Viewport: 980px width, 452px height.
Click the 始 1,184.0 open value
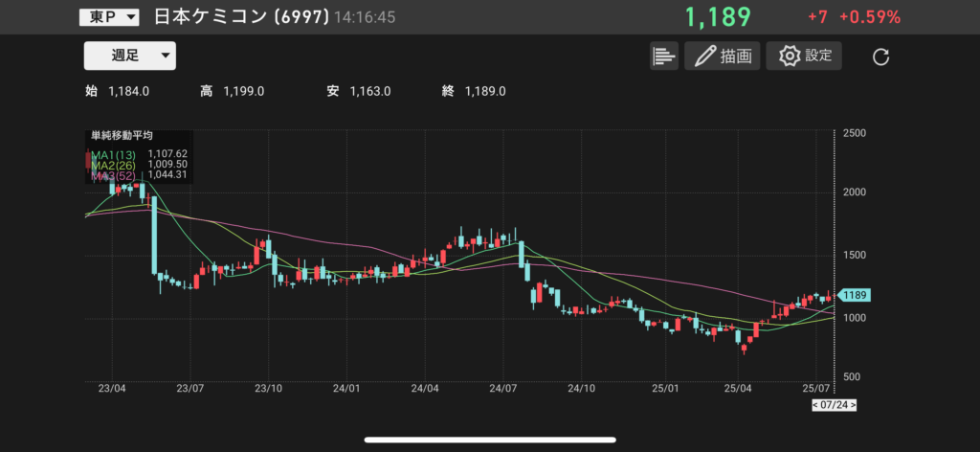pos(117,91)
